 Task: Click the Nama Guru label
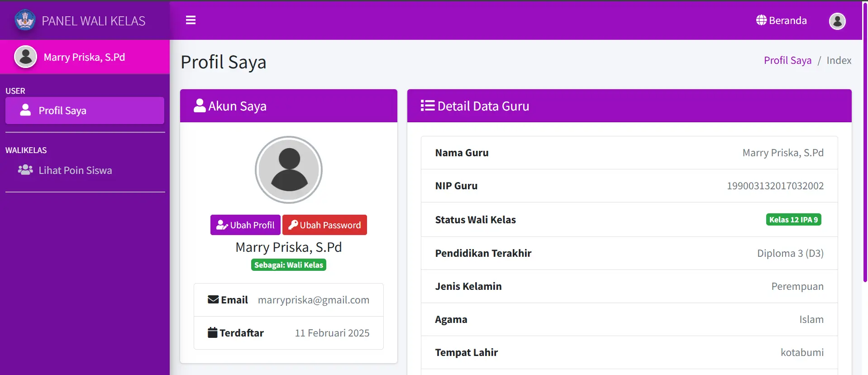pyautogui.click(x=462, y=153)
